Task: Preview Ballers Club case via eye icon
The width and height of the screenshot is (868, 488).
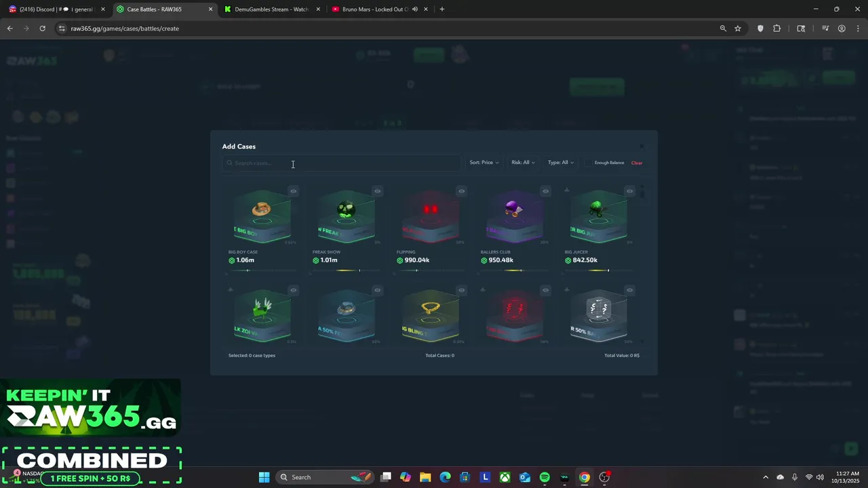Action: [546, 191]
